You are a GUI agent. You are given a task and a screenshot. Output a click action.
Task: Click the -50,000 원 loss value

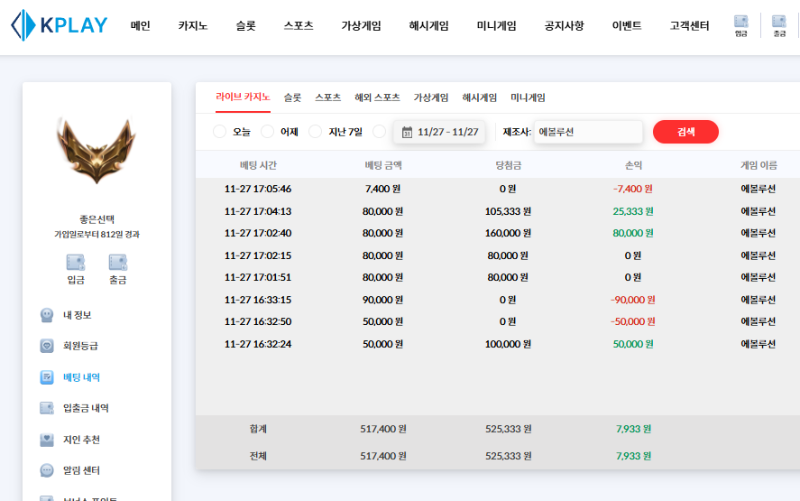(633, 322)
